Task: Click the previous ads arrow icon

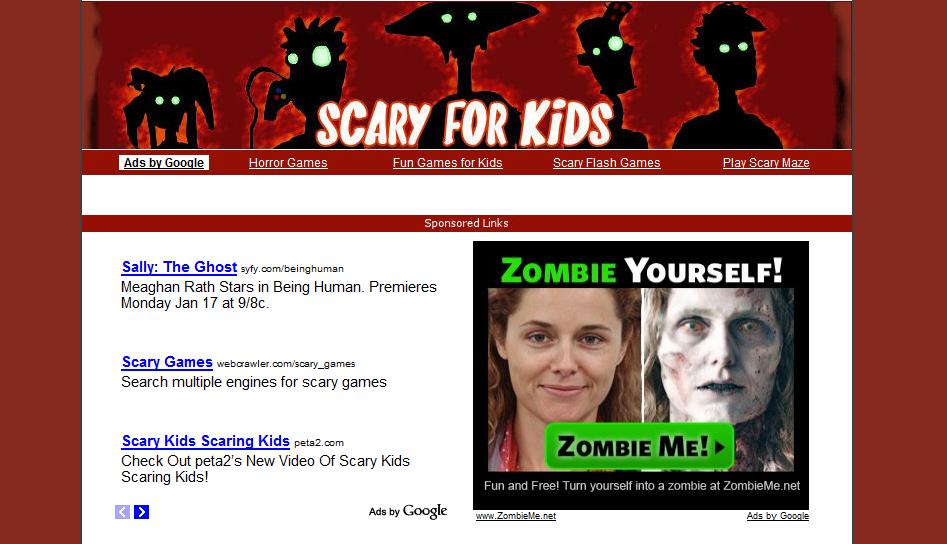Action: tap(123, 512)
